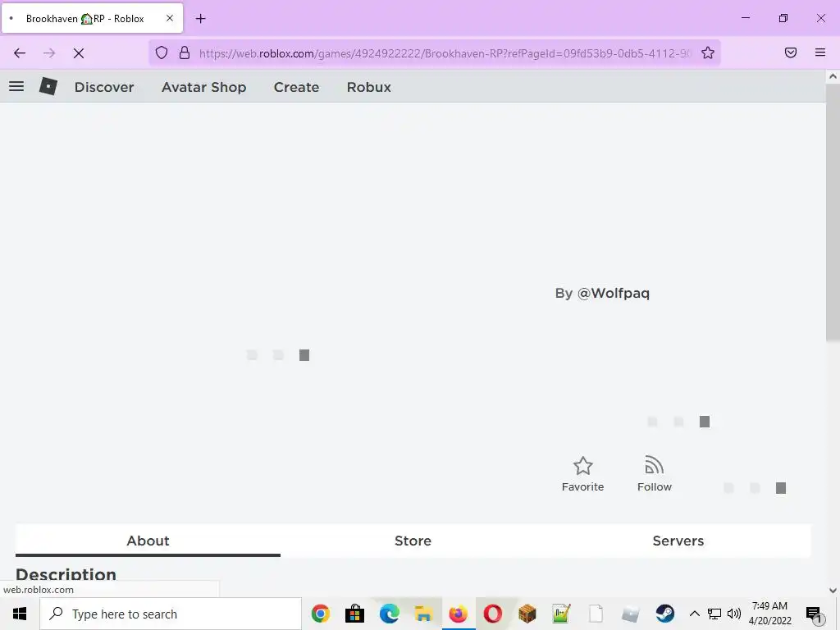Open Opera browser from taskbar
840x630 pixels.
492,614
